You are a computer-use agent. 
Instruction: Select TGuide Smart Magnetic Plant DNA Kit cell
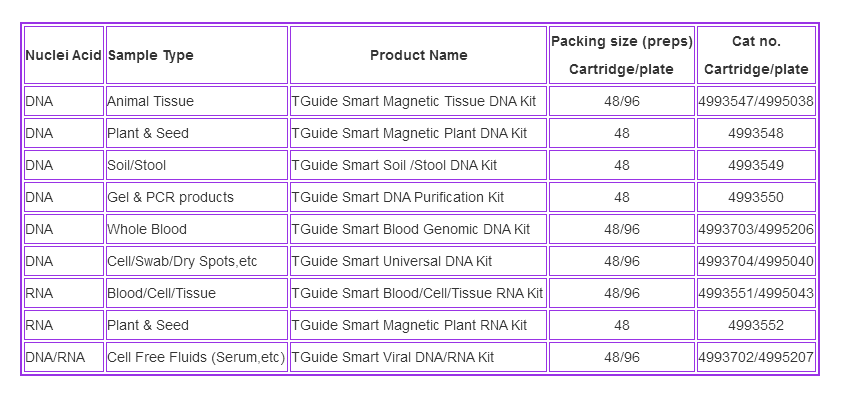click(x=418, y=133)
